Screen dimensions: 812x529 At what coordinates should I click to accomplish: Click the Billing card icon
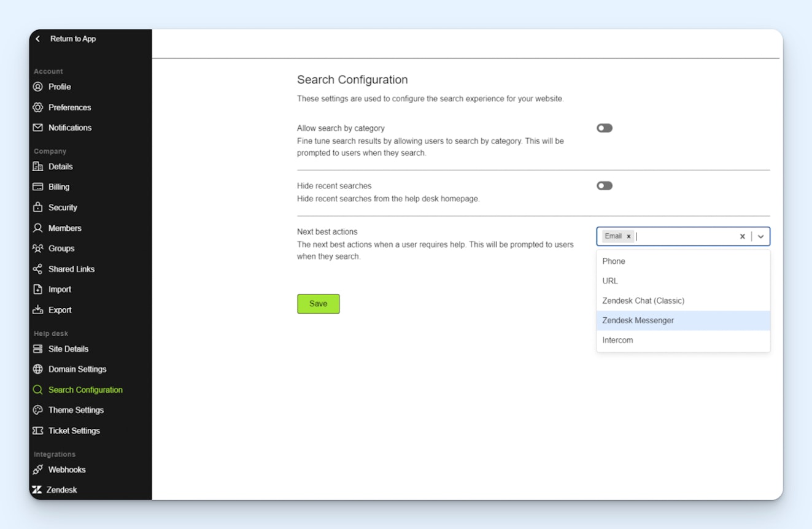coord(38,187)
